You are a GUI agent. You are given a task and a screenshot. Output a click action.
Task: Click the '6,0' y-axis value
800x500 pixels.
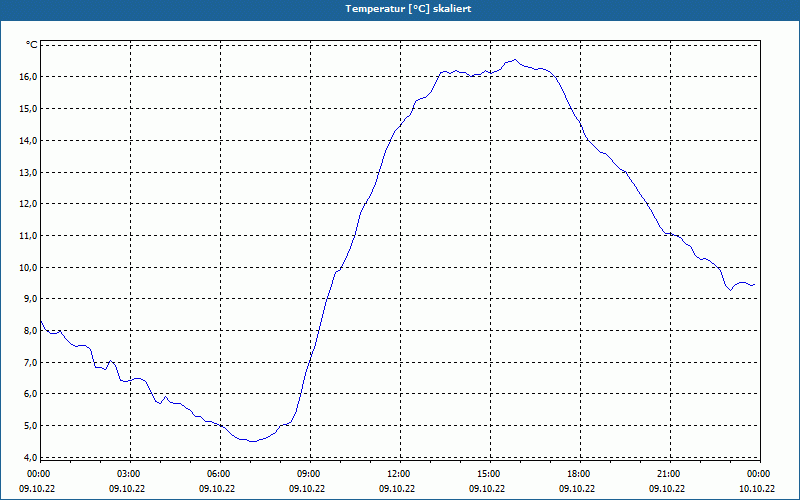click(31, 393)
